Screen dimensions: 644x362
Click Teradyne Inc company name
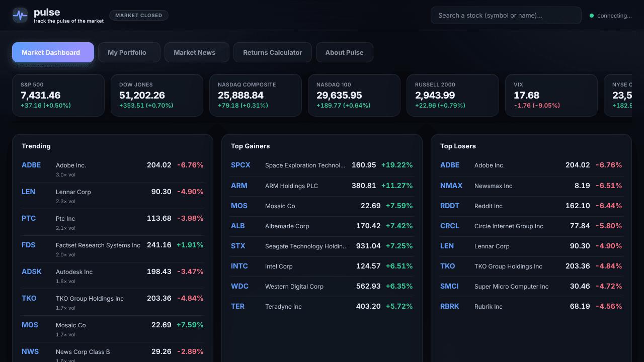pyautogui.click(x=284, y=307)
